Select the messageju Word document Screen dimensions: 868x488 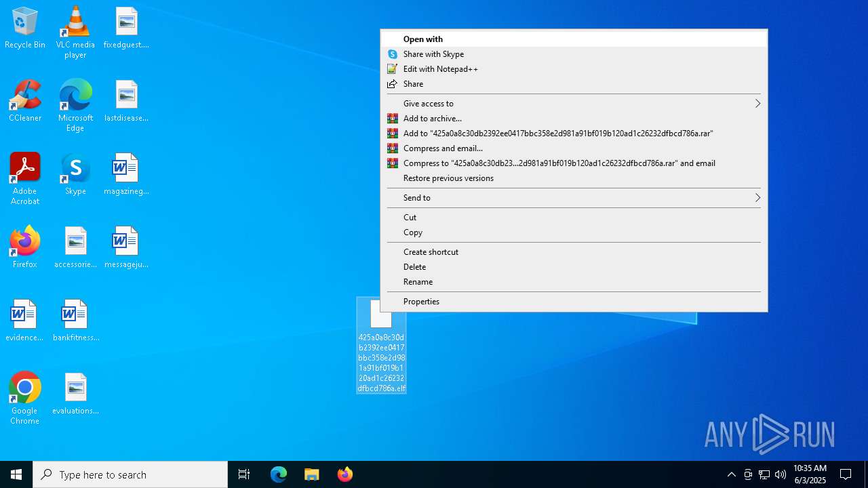(126, 248)
